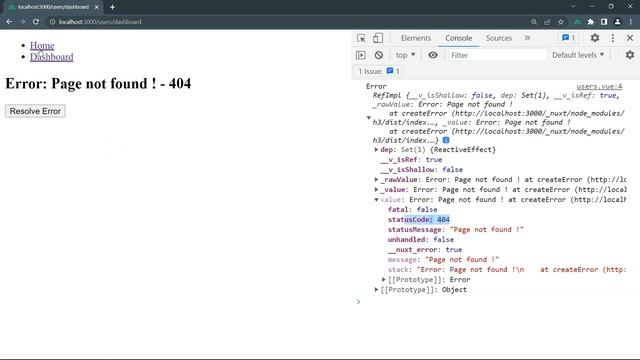
Task: Click the browser Back arrow
Action: tap(9, 22)
